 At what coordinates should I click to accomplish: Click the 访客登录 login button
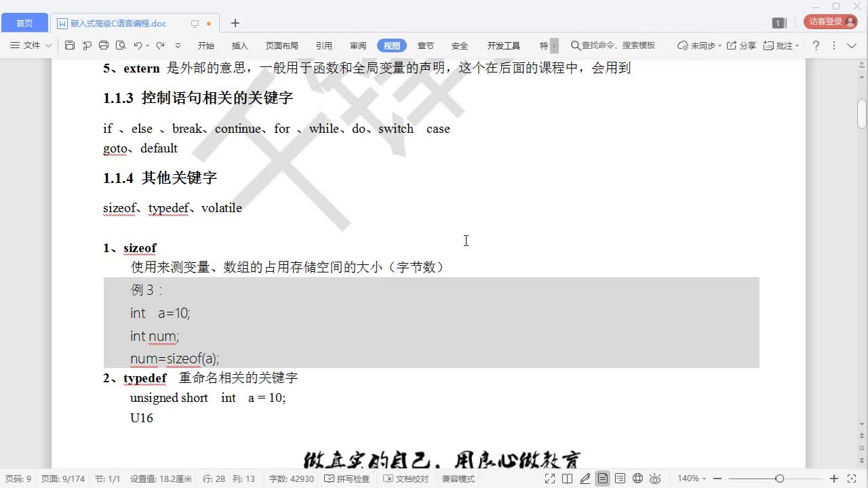point(830,22)
